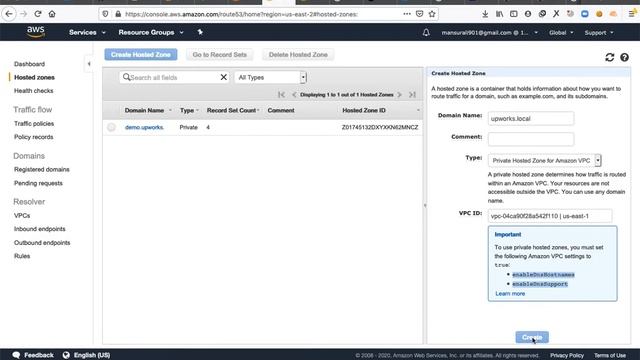The width and height of the screenshot is (640, 360).
Task: Click the VPC ID input field
Action: coord(550,216)
